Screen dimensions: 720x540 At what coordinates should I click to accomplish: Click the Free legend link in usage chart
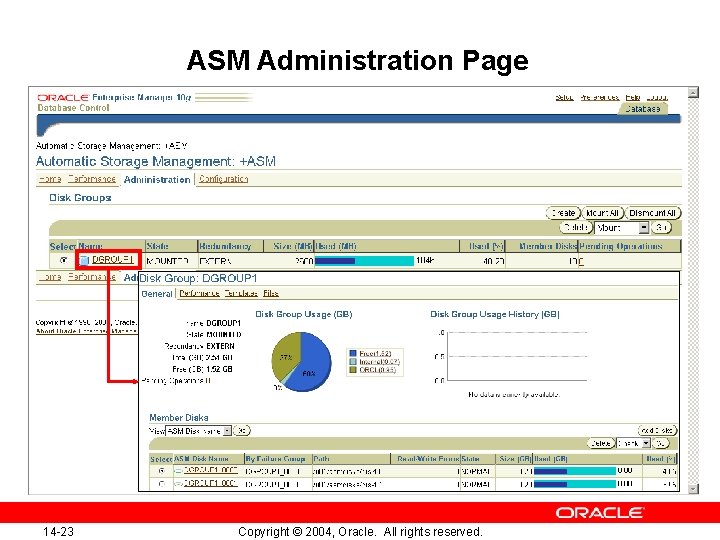pyautogui.click(x=375, y=354)
